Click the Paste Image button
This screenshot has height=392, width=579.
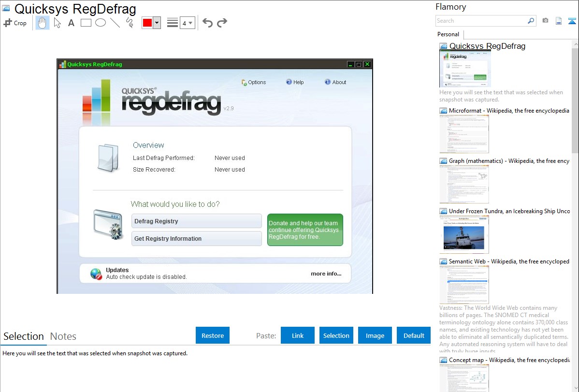(375, 335)
